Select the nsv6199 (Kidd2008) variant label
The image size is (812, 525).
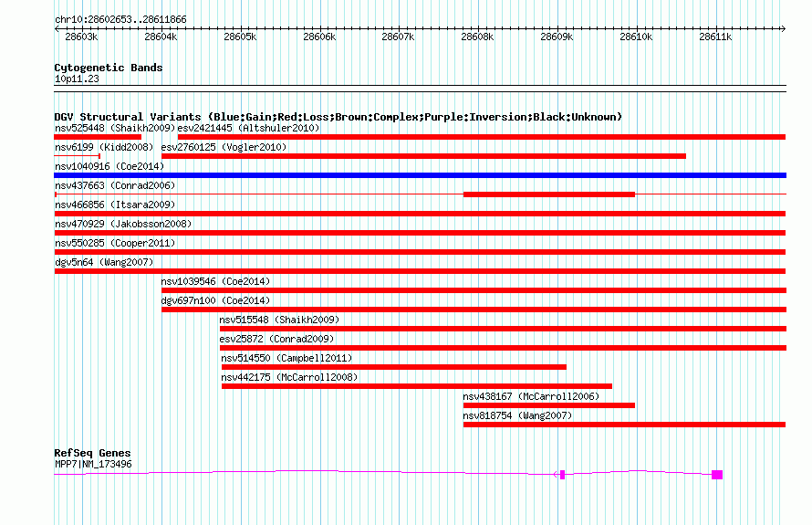(104, 147)
